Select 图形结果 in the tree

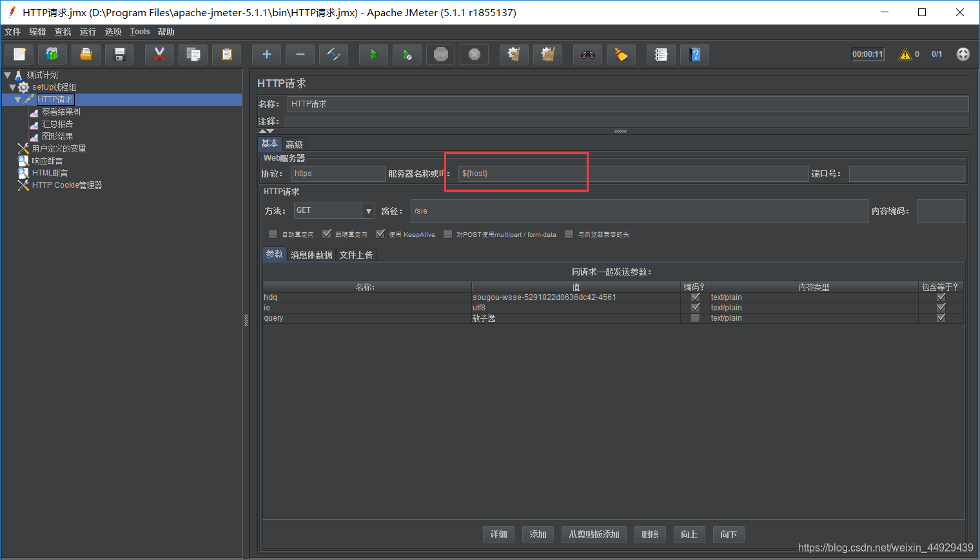click(57, 136)
